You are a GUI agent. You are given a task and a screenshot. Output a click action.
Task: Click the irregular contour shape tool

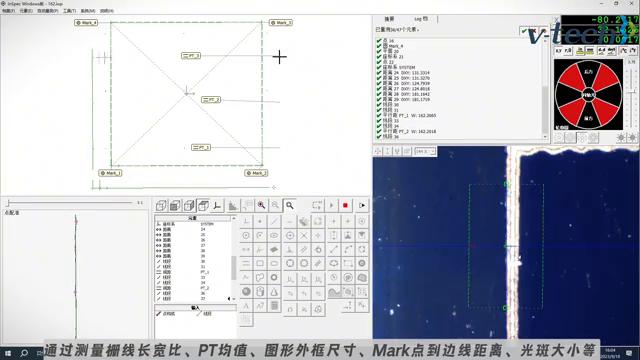(260, 278)
